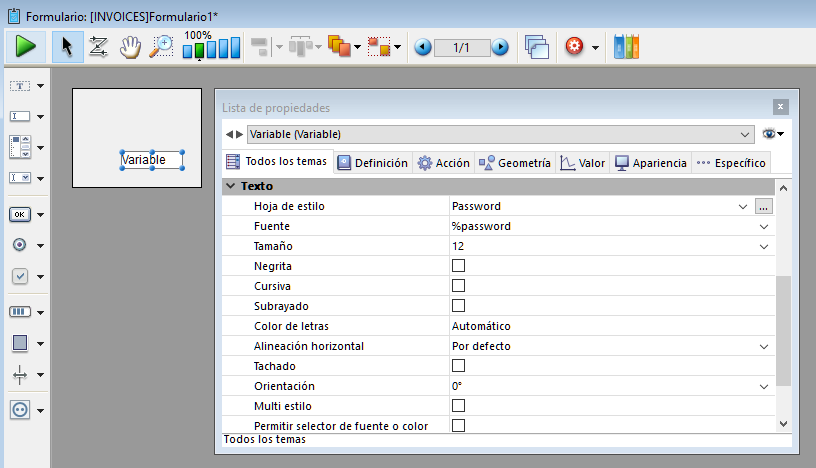The image size is (816, 468).
Task: Click the ellipsis button beside Hoja de estilo
Action: click(x=764, y=206)
